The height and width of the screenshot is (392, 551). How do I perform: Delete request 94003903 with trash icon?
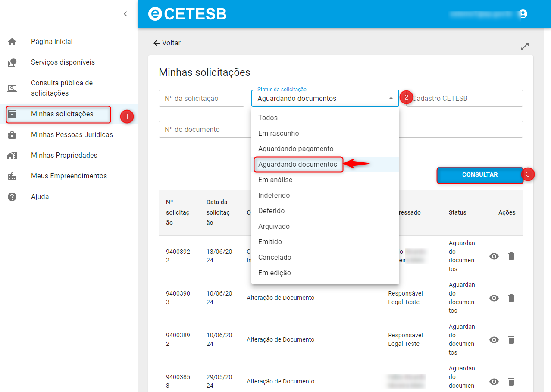pyautogui.click(x=511, y=298)
